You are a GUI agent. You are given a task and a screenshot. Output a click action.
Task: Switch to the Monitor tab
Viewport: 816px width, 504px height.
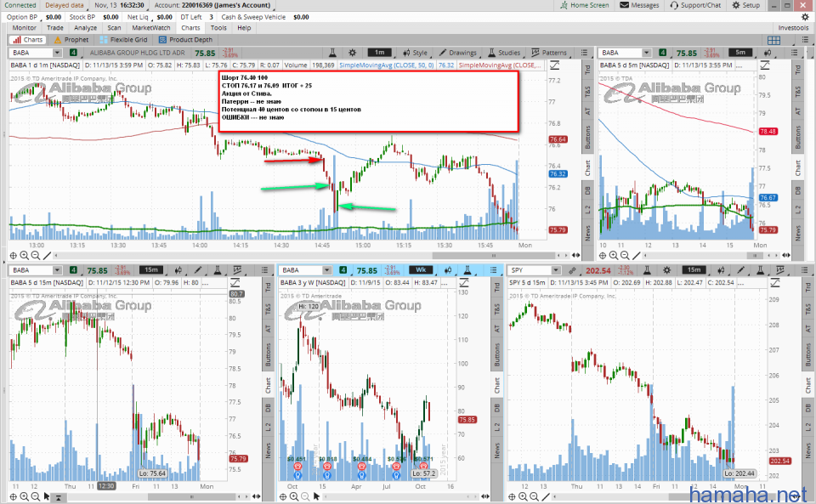(24, 28)
